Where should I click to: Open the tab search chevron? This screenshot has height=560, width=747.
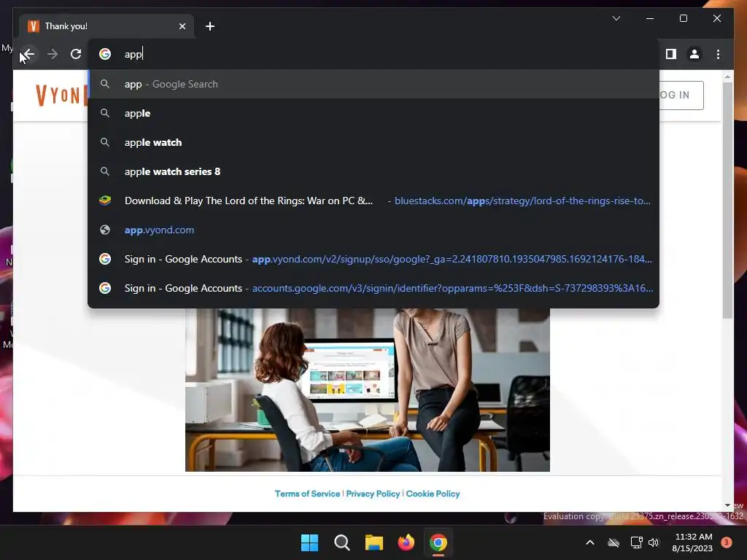(616, 18)
